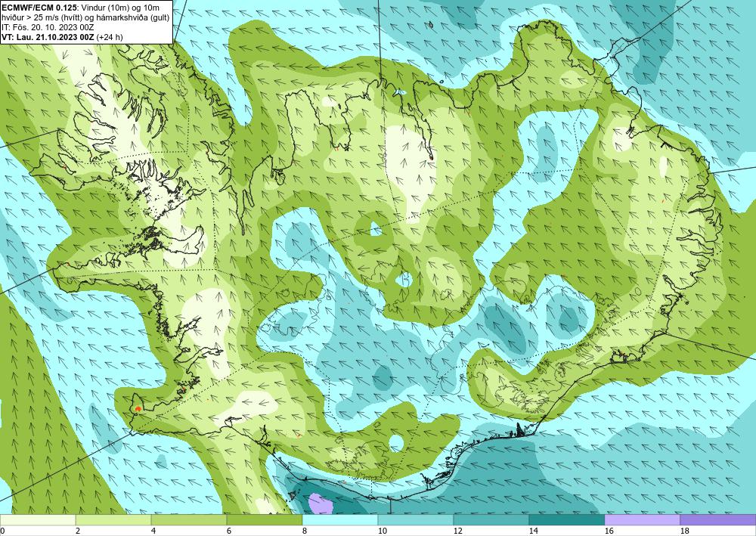This screenshot has width=756, height=536.
Task: Click the 'VT: Lau. 21.10.2023 00Z' valid time line
Action: click(x=48, y=37)
